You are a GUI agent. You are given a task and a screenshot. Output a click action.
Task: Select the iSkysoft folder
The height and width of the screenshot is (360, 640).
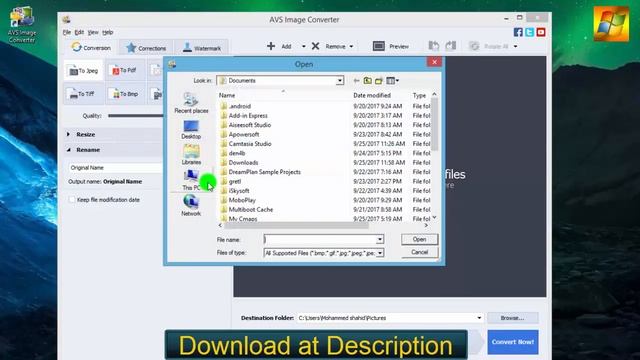point(239,191)
